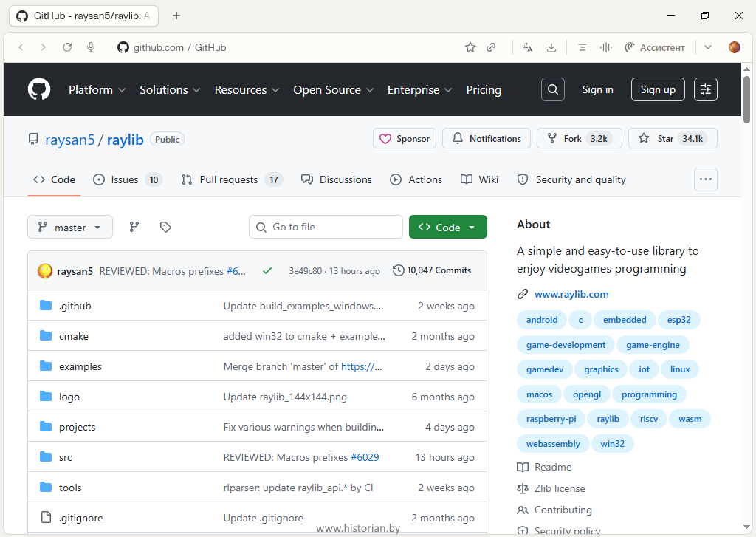Star the repository via Star button
This screenshot has width=756, height=537.
coord(673,138)
